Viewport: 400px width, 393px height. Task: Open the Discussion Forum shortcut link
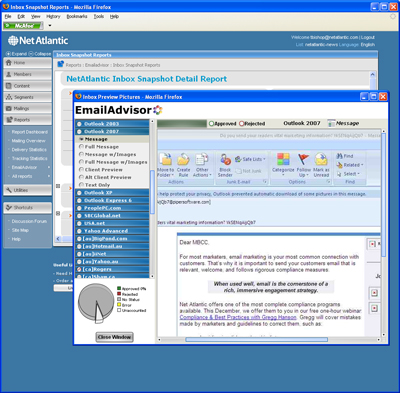coord(29,221)
